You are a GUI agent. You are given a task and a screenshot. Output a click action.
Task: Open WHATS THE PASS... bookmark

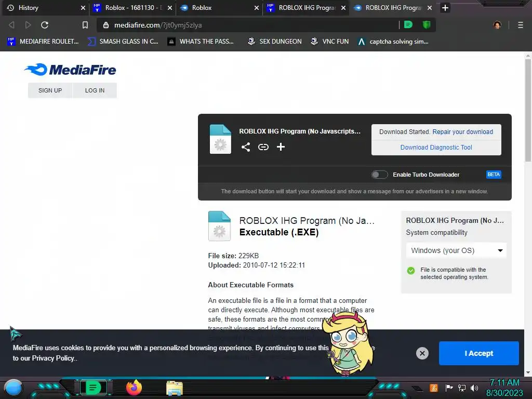[201, 42]
